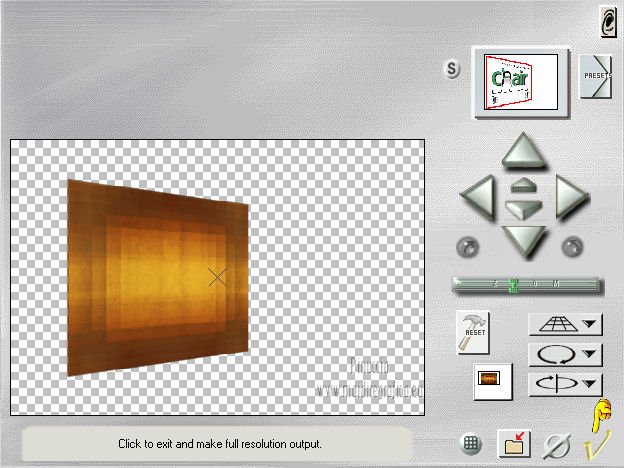Image resolution: width=624 pixels, height=468 pixels.
Task: Click the large up arrow button
Action: click(523, 151)
